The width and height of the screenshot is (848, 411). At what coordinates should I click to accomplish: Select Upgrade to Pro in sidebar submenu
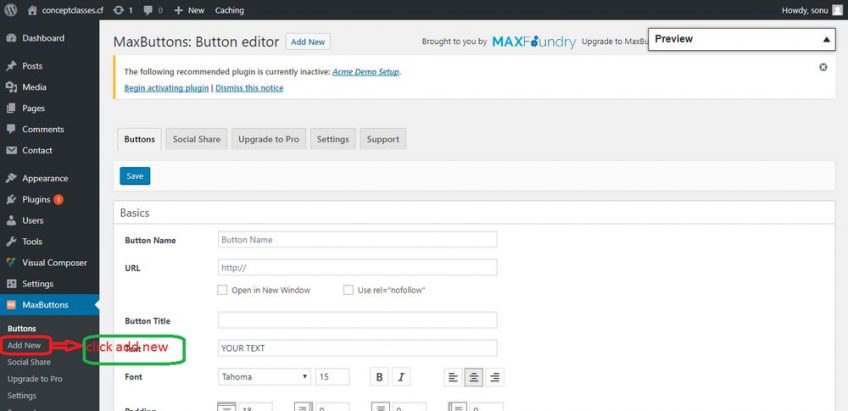pyautogui.click(x=35, y=379)
